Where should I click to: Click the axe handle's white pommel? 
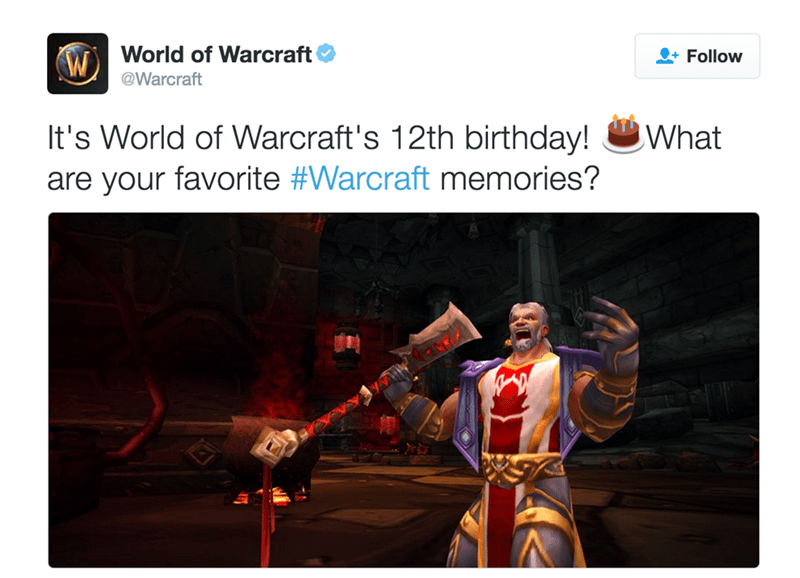pos(276,446)
